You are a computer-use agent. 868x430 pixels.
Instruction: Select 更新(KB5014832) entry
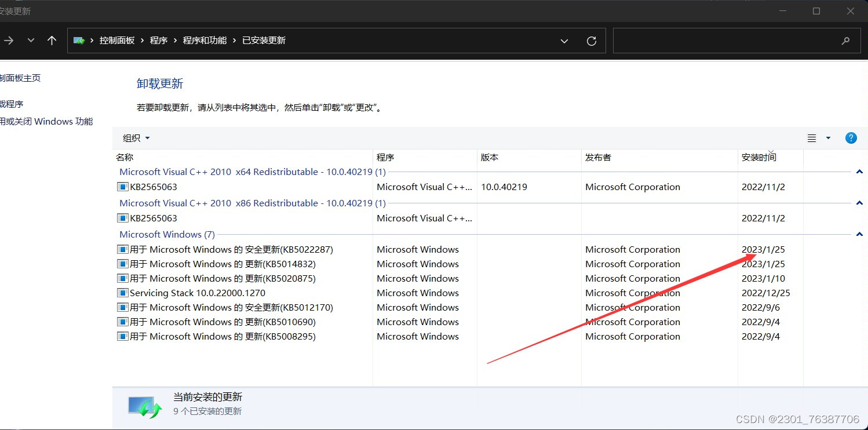(x=223, y=264)
